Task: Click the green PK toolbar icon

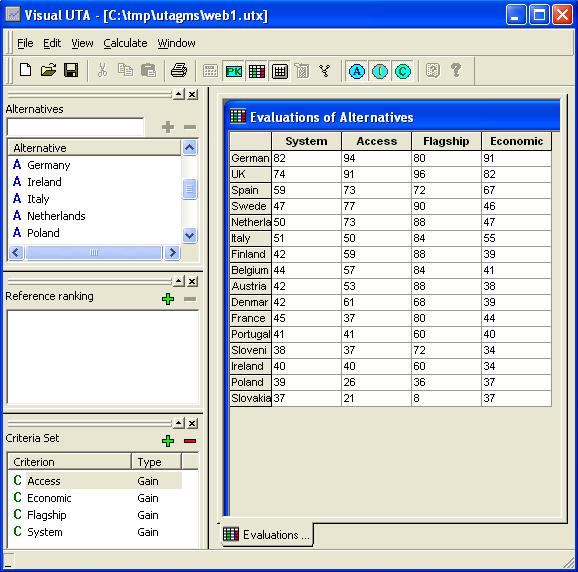Action: point(234,71)
